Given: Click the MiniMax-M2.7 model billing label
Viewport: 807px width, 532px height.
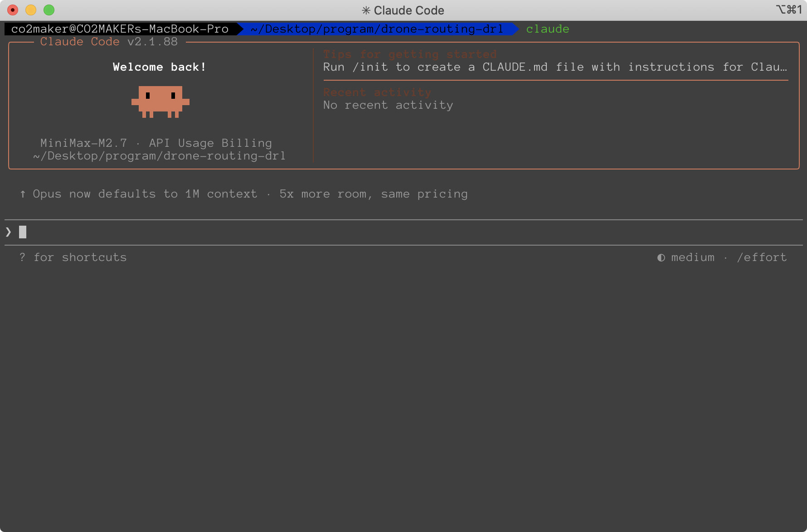Looking at the screenshot, I should [156, 143].
